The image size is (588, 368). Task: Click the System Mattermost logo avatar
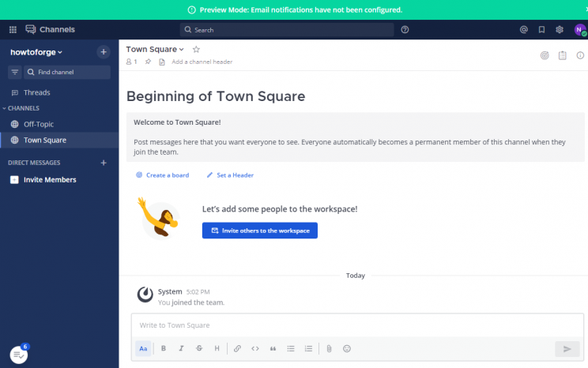[x=145, y=295]
